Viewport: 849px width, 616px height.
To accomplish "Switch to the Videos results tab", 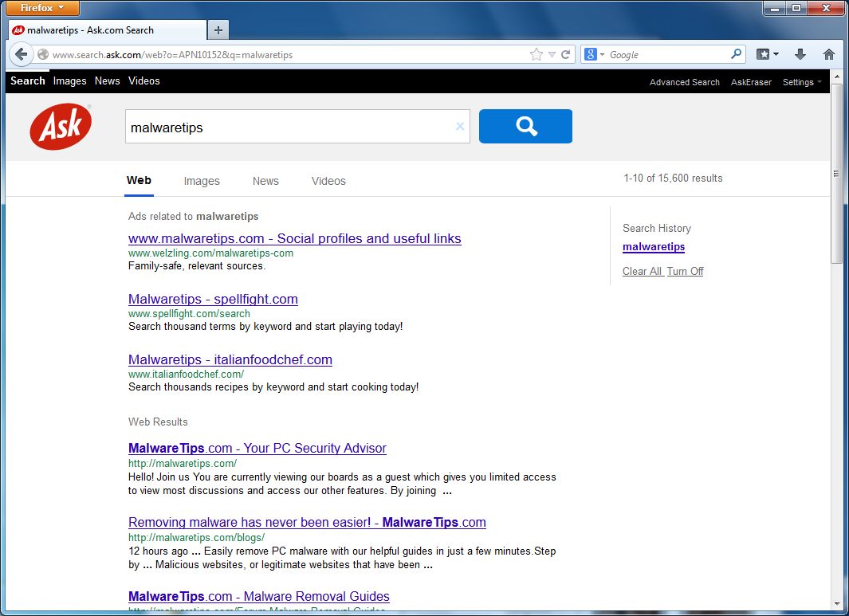I will [x=328, y=182].
